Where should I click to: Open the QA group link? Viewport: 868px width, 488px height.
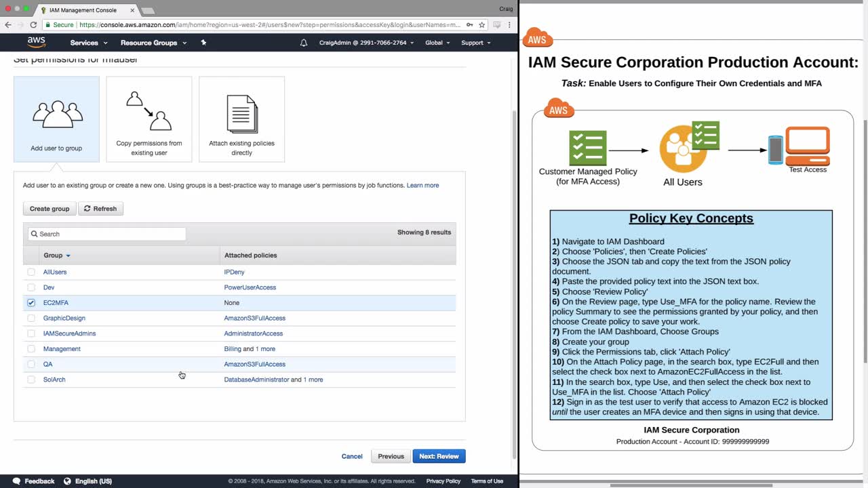(47, 364)
